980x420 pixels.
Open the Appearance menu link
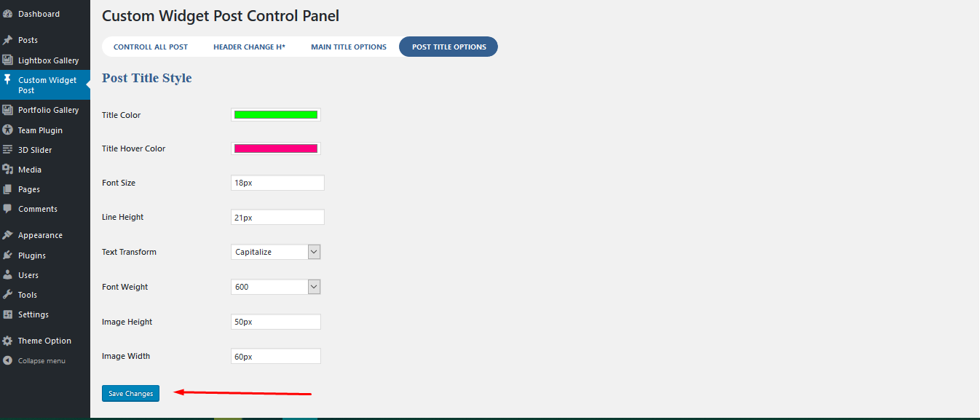[x=40, y=235]
